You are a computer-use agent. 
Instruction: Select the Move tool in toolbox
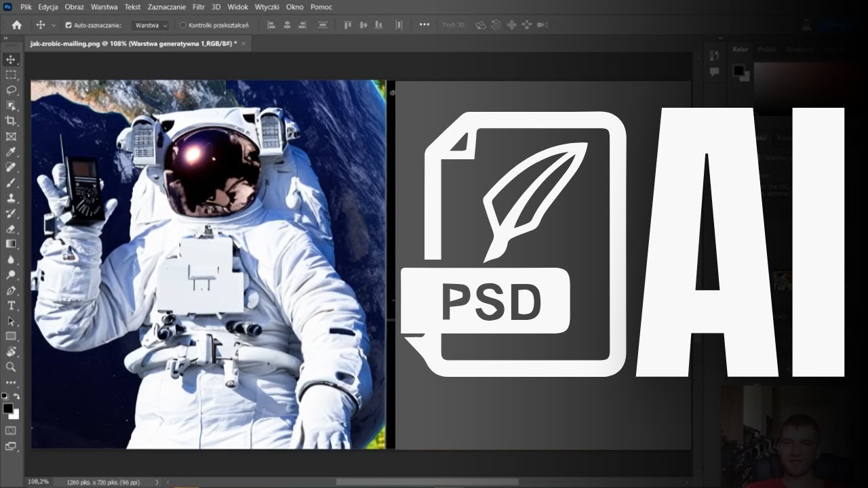11,60
